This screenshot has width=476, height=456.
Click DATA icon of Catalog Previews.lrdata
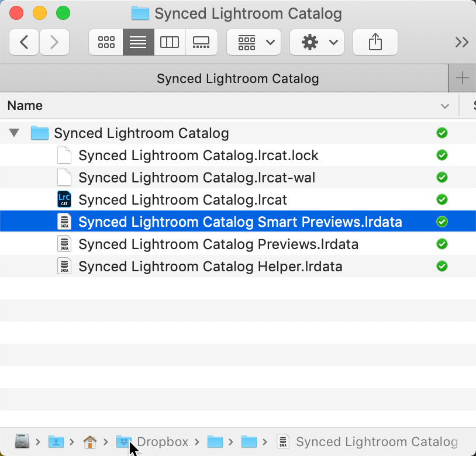coord(64,244)
